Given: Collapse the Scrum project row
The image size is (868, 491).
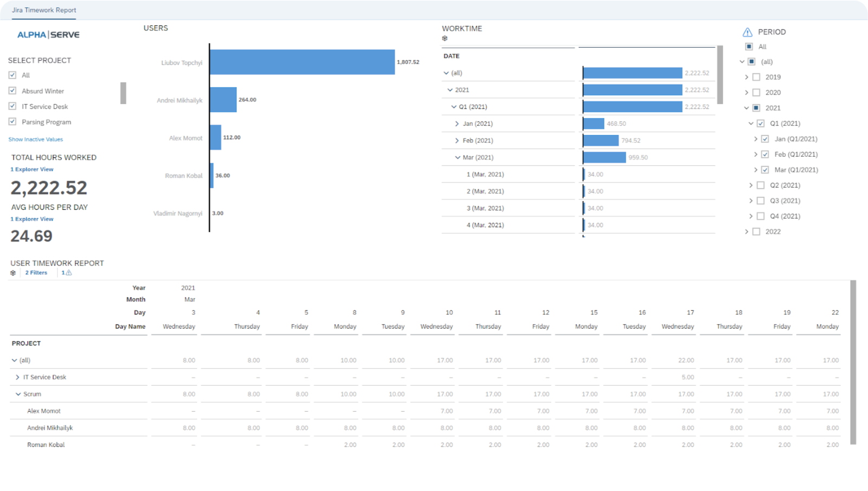Looking at the screenshot, I should 17,394.
